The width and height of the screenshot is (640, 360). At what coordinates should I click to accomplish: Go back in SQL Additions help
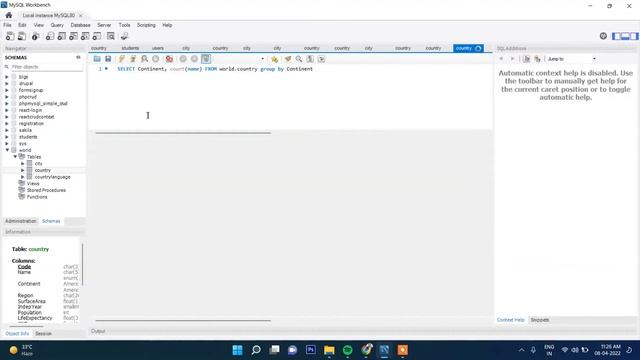pyautogui.click(x=501, y=59)
